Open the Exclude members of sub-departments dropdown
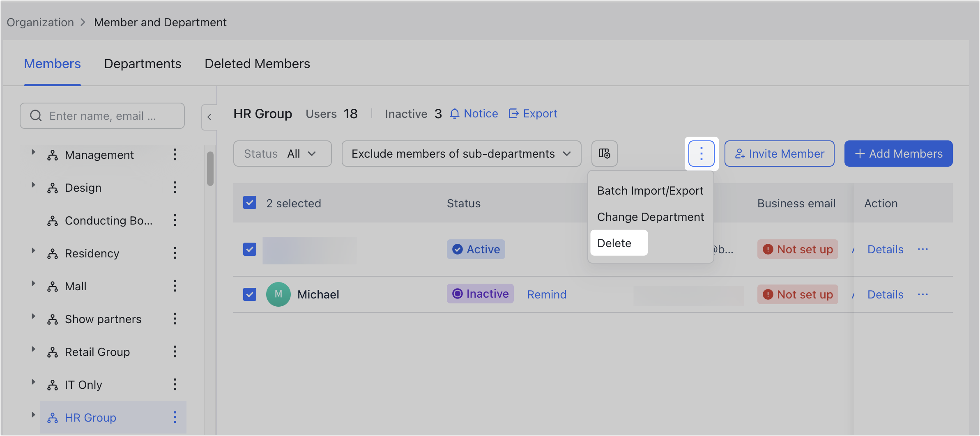Image resolution: width=980 pixels, height=436 pixels. point(461,154)
